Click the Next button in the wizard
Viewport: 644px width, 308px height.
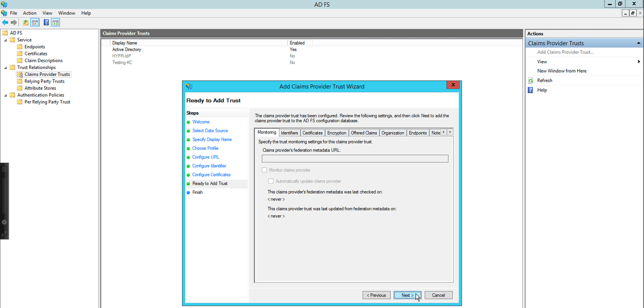coord(407,295)
